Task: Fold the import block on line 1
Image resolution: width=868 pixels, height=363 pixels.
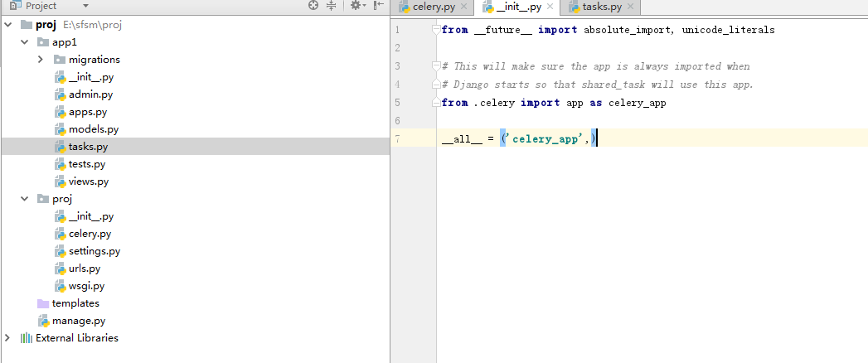Action: point(436,29)
